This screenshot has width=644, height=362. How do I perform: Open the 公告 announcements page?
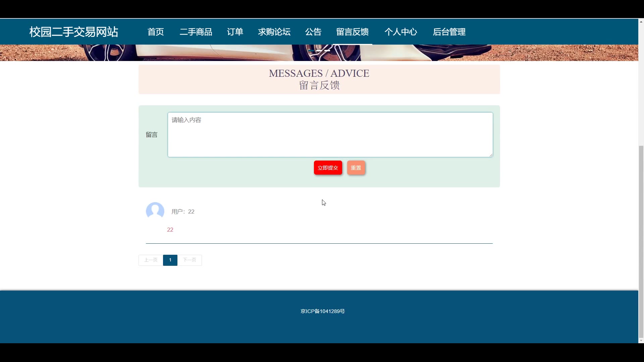pos(313,32)
